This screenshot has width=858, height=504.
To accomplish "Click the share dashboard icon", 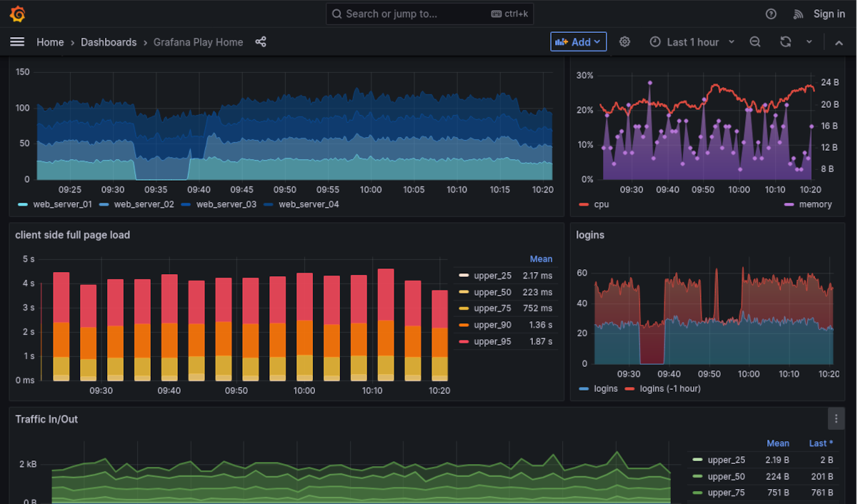I will pyautogui.click(x=261, y=42).
